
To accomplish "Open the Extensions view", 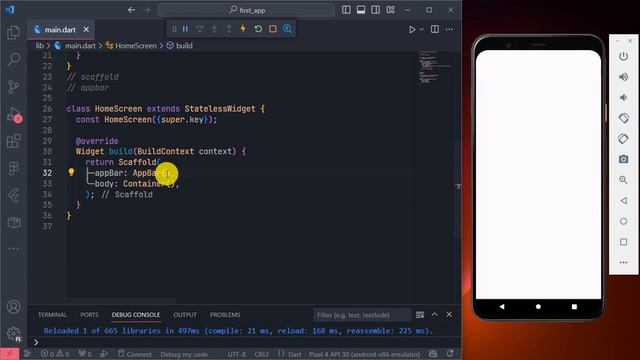I will click(13, 141).
